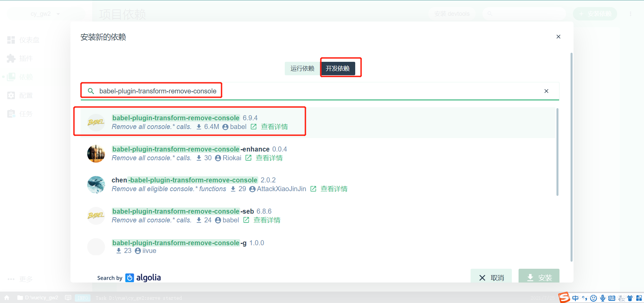This screenshot has width=644, height=303.
Task: Select the remove-console-g 1.0.0 package
Action: pos(318,247)
